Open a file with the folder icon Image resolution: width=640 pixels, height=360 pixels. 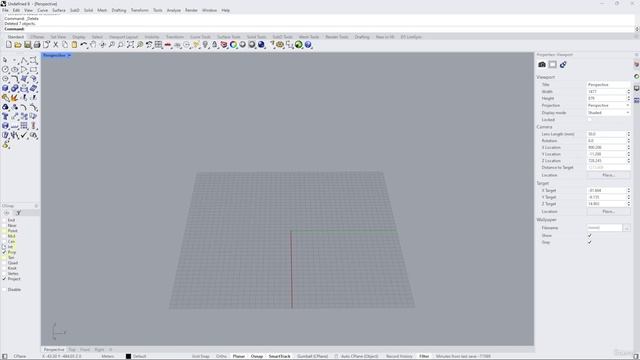pyautogui.click(x=18, y=44)
